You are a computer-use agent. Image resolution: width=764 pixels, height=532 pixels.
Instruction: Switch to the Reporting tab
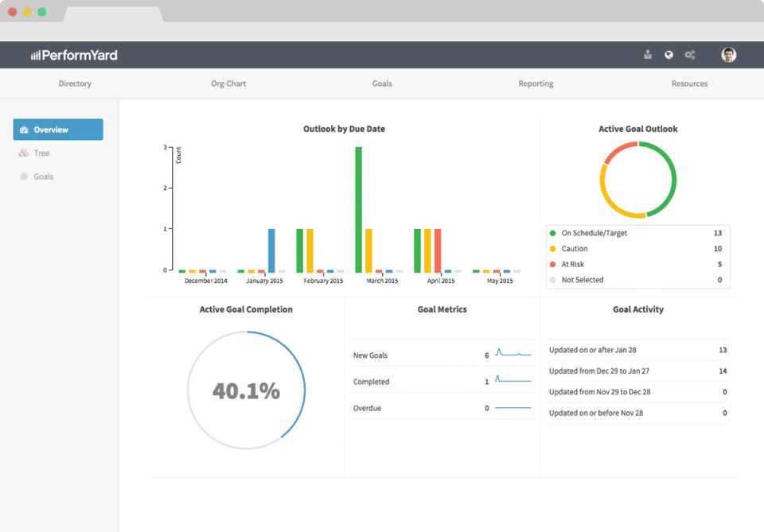(x=536, y=83)
